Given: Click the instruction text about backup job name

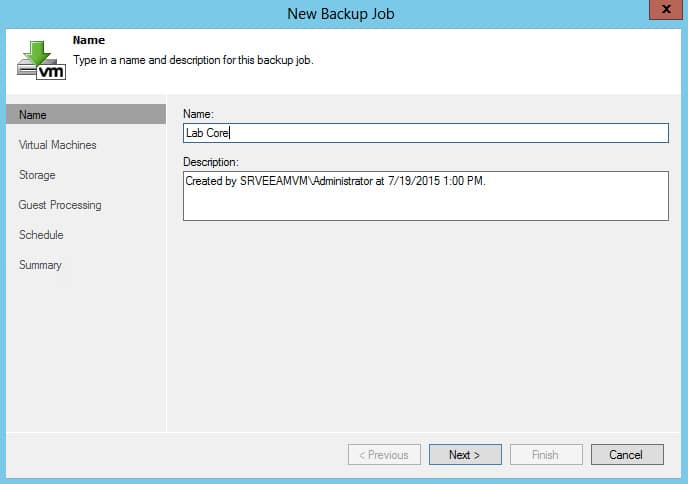Looking at the screenshot, I should (193, 60).
